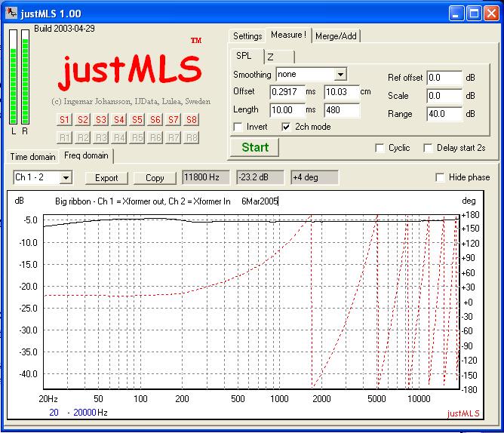Open the Measure ! tab
The width and height of the screenshot is (504, 433).
coord(288,35)
